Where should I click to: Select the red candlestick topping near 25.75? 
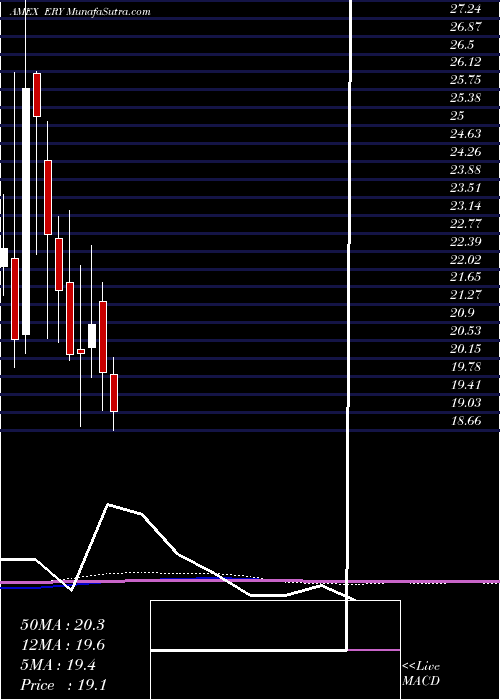click(x=37, y=95)
